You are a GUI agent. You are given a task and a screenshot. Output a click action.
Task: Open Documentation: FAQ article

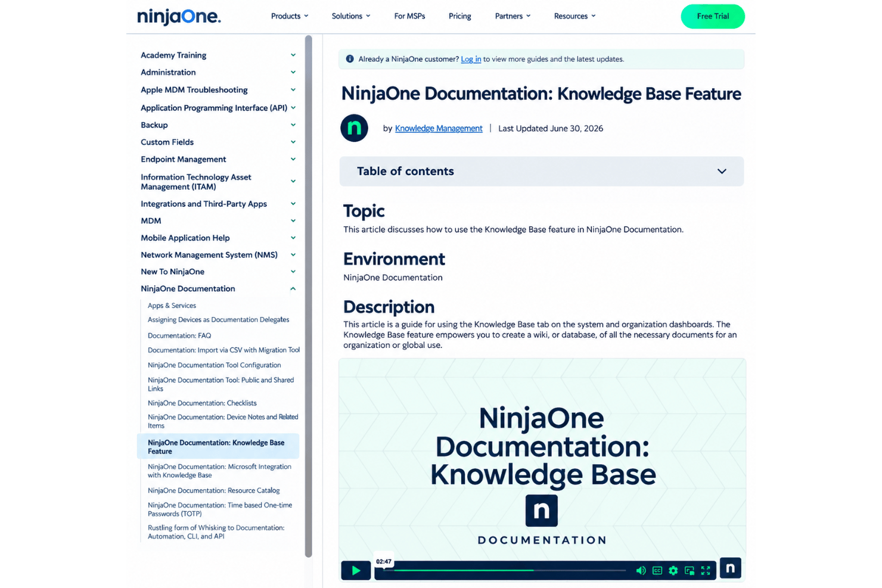(179, 335)
